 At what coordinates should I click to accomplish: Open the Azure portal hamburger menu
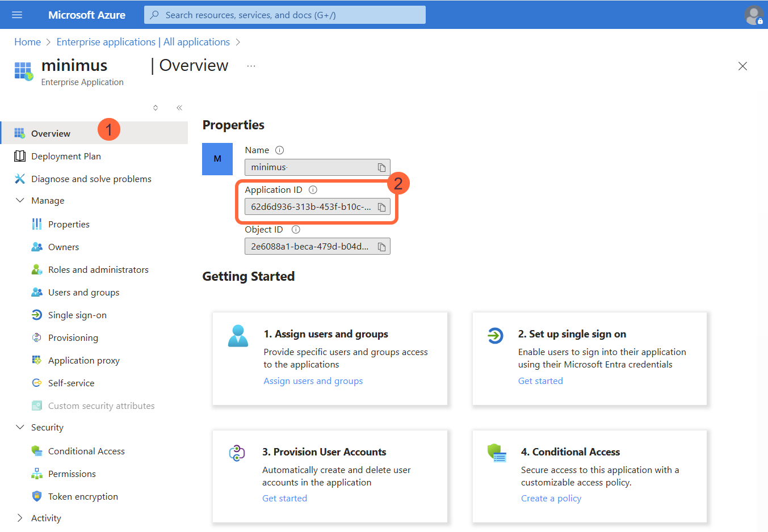[x=16, y=15]
